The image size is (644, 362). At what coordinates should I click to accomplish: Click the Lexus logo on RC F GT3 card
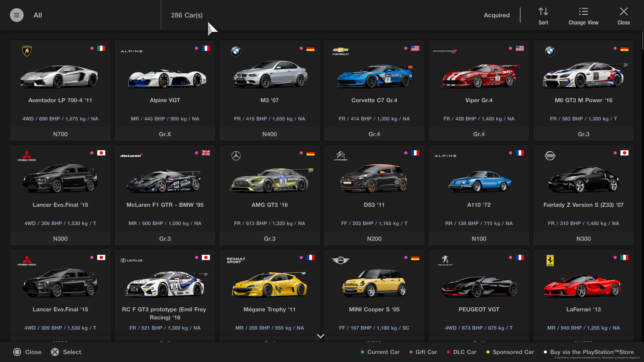coord(131,260)
